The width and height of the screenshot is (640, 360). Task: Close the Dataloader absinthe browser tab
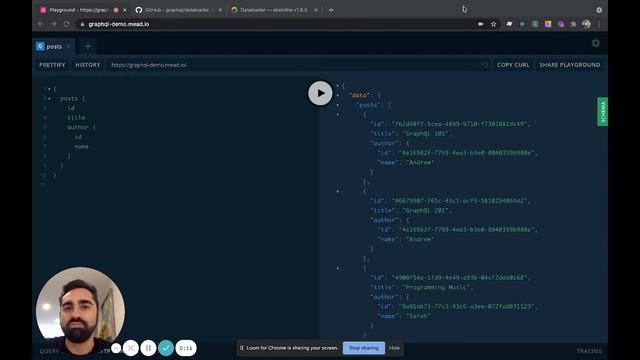pos(316,10)
